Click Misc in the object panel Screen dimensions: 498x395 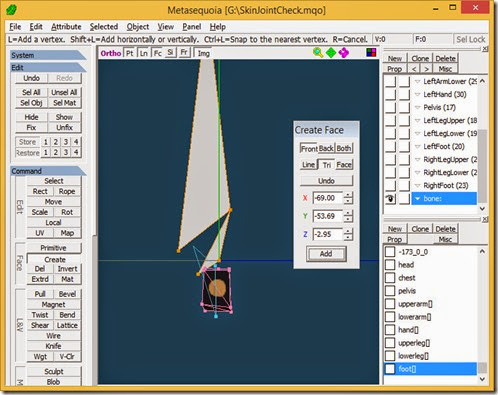(445, 69)
